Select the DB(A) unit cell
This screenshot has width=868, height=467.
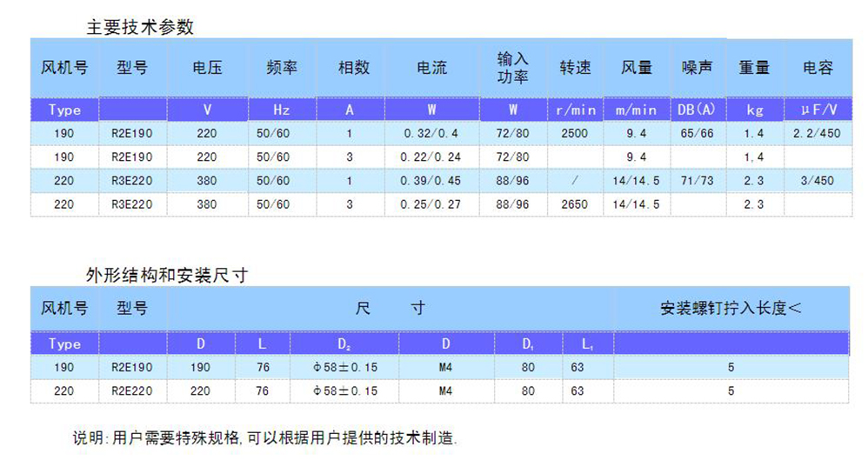point(696,110)
